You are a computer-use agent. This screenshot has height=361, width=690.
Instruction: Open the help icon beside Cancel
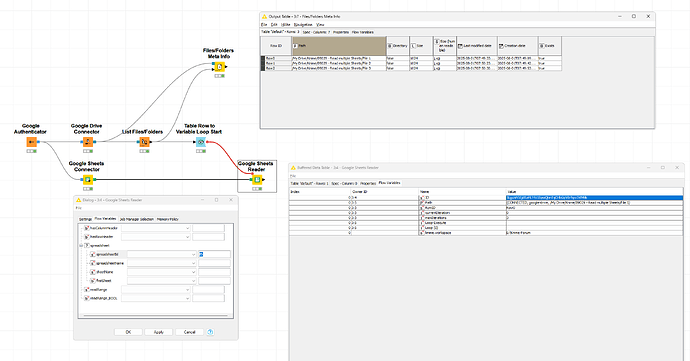point(210,332)
